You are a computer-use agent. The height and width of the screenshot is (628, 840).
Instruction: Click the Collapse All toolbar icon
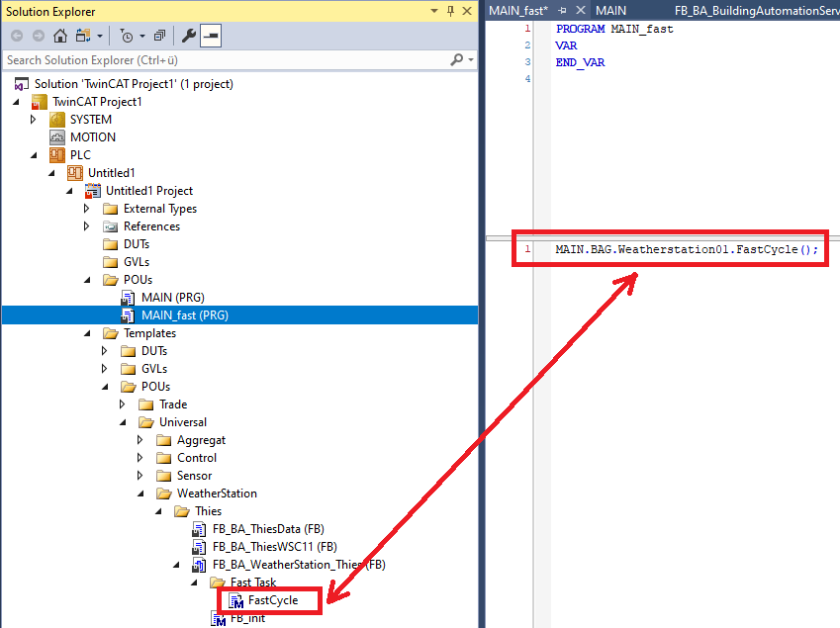tap(159, 36)
